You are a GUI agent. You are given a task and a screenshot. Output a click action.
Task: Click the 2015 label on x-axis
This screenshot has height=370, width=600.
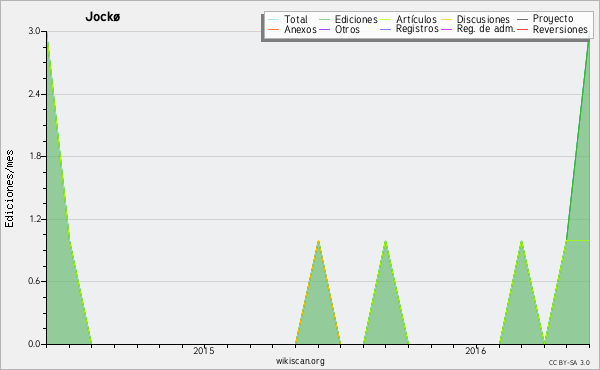point(204,351)
